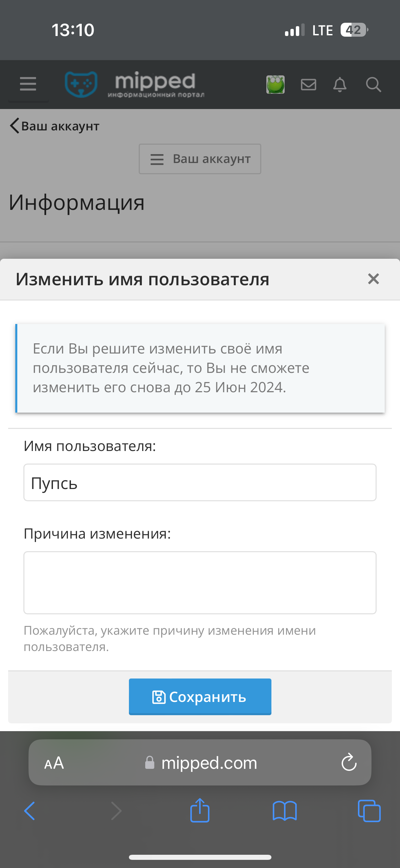Image resolution: width=400 pixels, height=868 pixels.
Task: Focus the Причина изменения text area
Action: coord(200,583)
